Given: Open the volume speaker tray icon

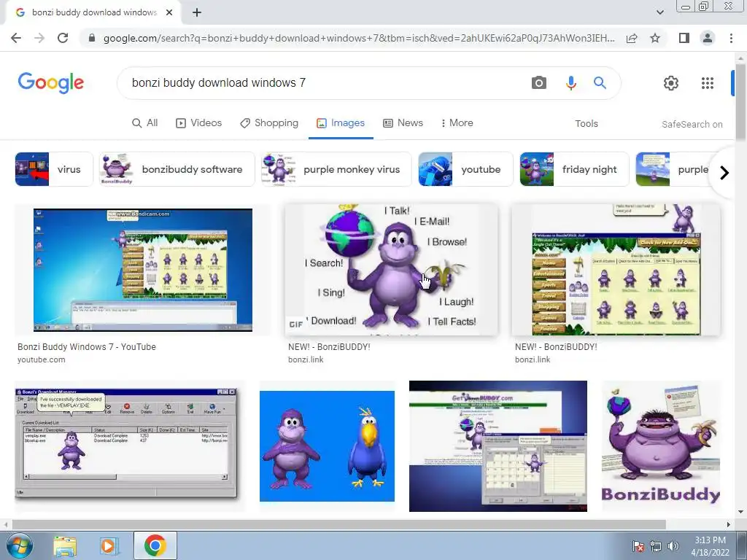Looking at the screenshot, I should click(x=673, y=546).
